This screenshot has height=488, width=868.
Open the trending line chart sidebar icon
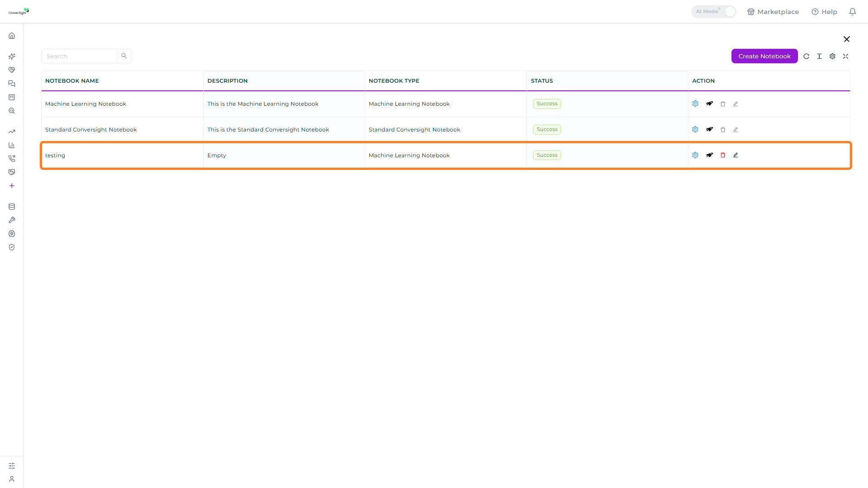[x=12, y=131]
